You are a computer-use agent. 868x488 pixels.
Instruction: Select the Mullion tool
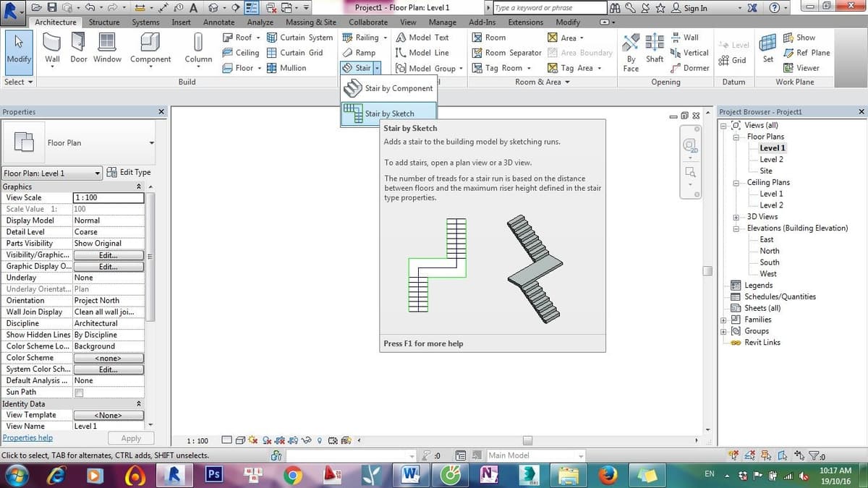click(286, 68)
